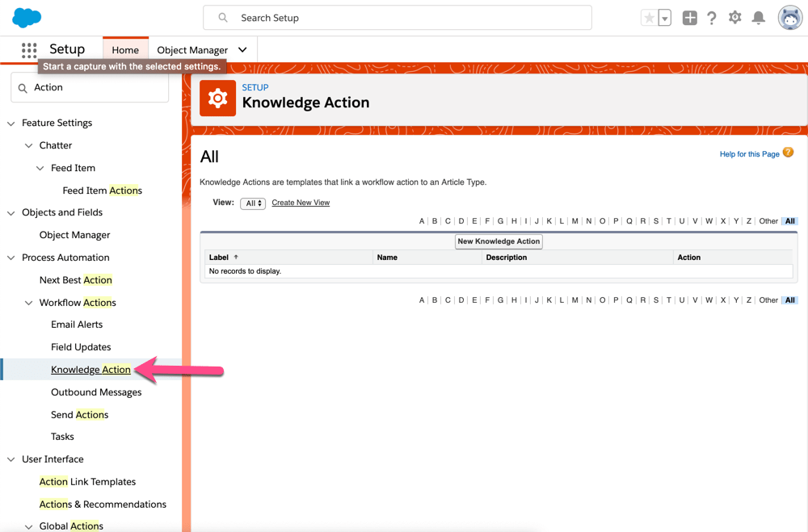Open the user profile avatar
Viewport: 808px width, 532px height.
pos(790,18)
